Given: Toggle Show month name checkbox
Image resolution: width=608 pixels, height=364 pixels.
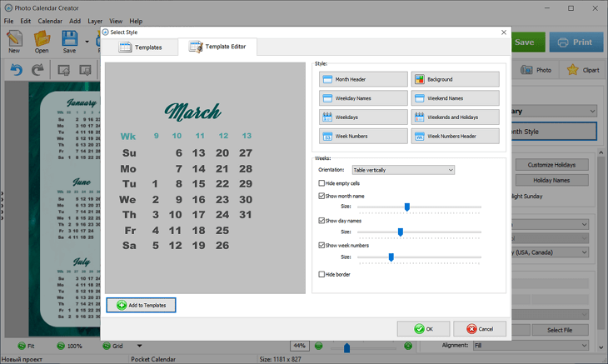Looking at the screenshot, I should (x=321, y=196).
